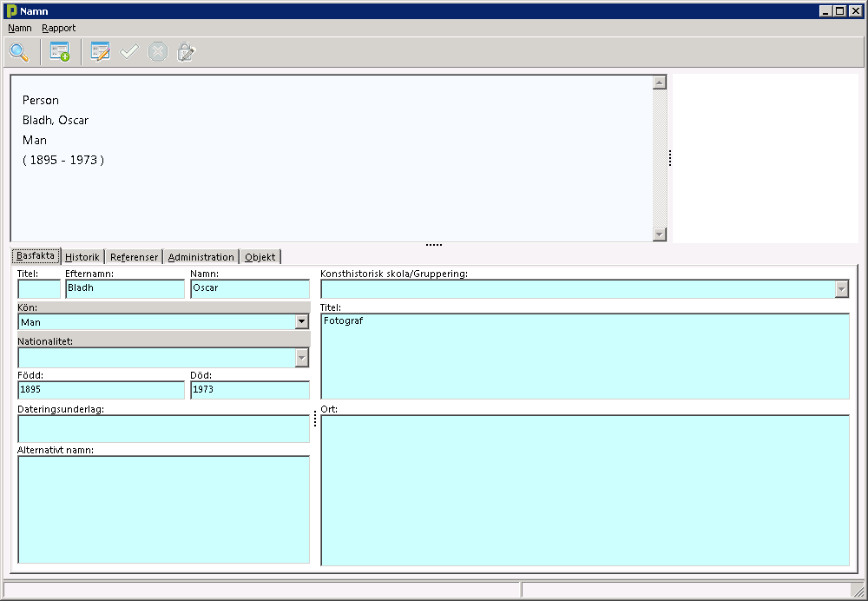Click the Dateringsunderlag text field
868x601 pixels.
click(163, 429)
